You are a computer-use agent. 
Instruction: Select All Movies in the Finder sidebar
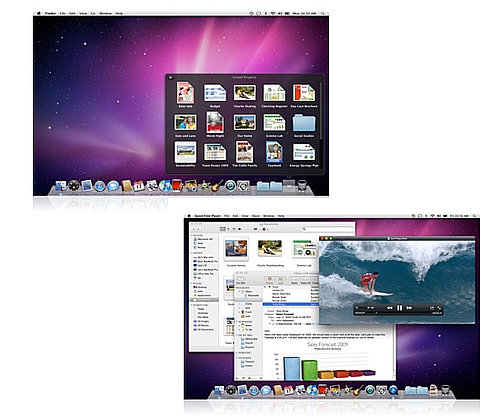[203, 325]
